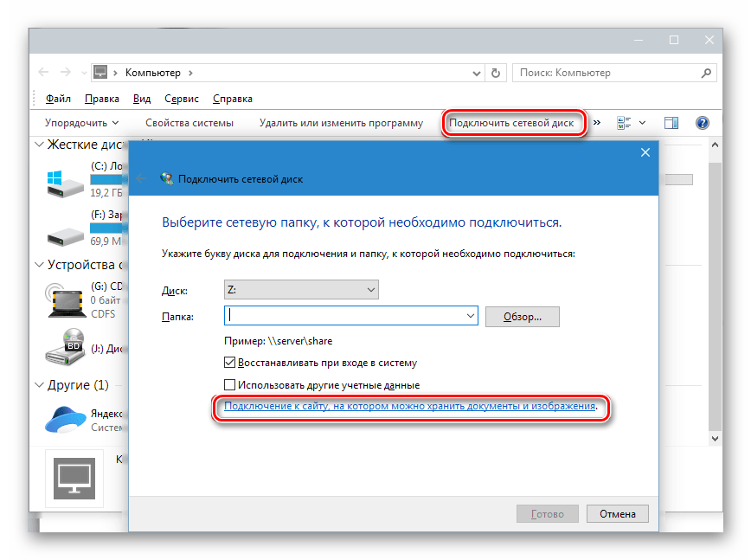Uncheck the restore at sign-in checkbox
The image size is (751, 560).
click(230, 363)
